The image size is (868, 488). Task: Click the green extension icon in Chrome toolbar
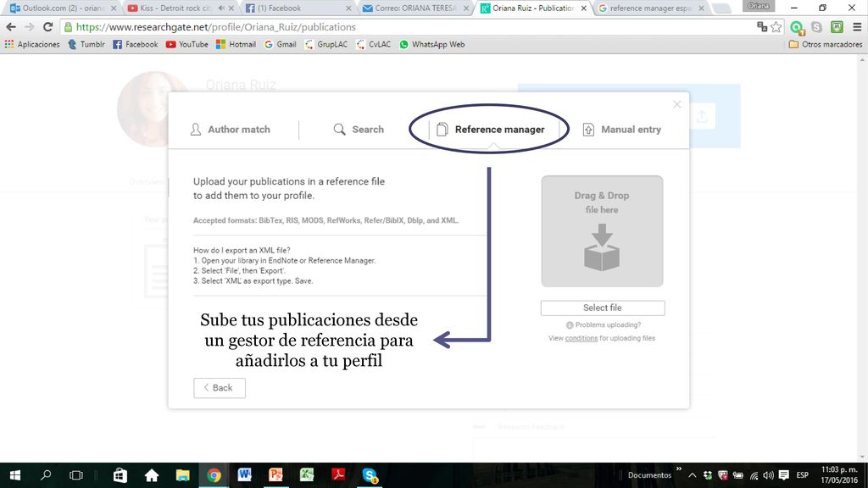pyautogui.click(x=797, y=27)
